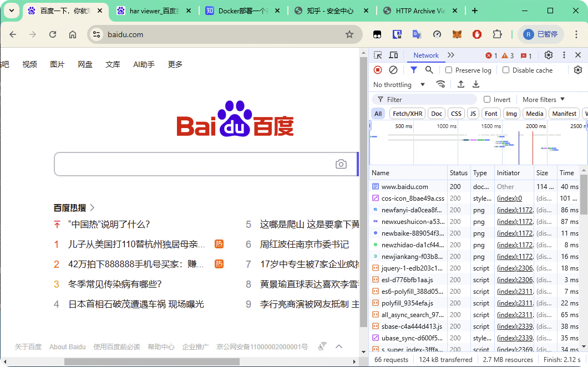Expand the 更多 menu on Baidu
The width and height of the screenshot is (588, 367).
175,64
